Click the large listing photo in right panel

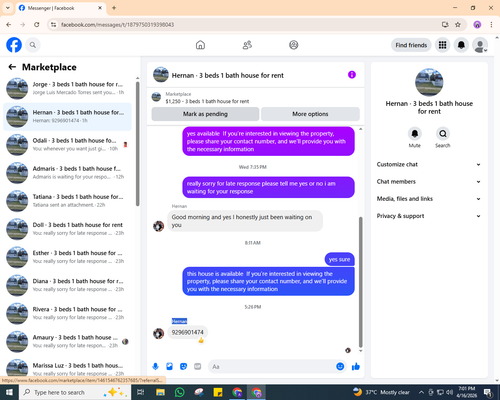click(429, 82)
